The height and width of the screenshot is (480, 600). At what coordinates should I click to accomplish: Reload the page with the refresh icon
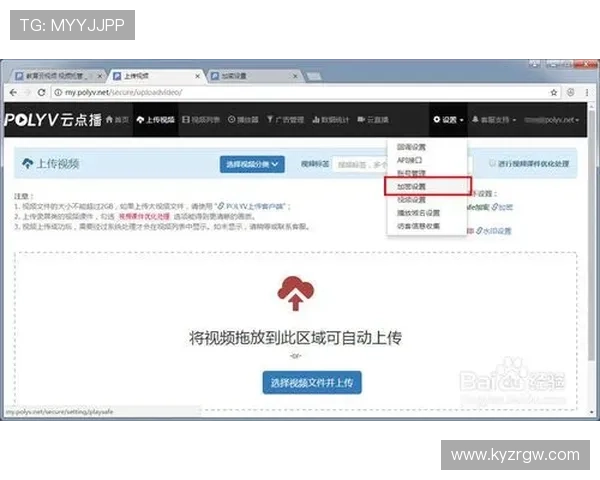point(41,92)
